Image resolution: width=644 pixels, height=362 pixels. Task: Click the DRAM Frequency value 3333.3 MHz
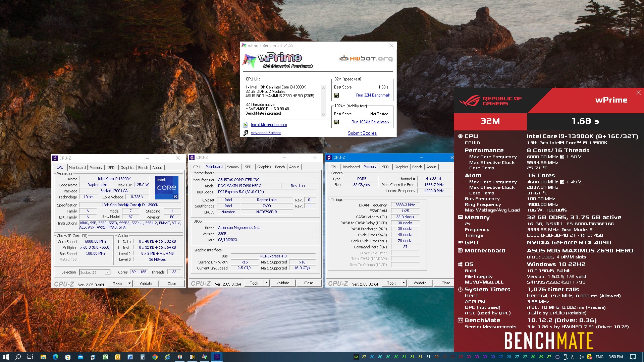coord(405,205)
